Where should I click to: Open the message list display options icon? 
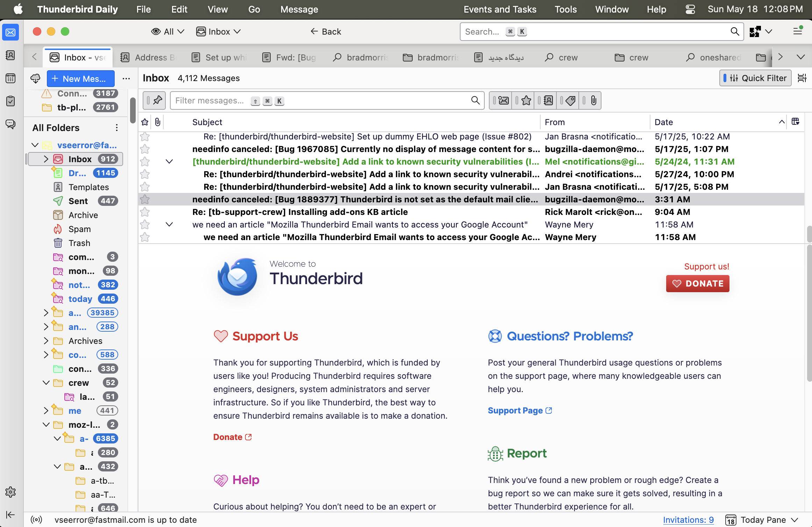(802, 78)
